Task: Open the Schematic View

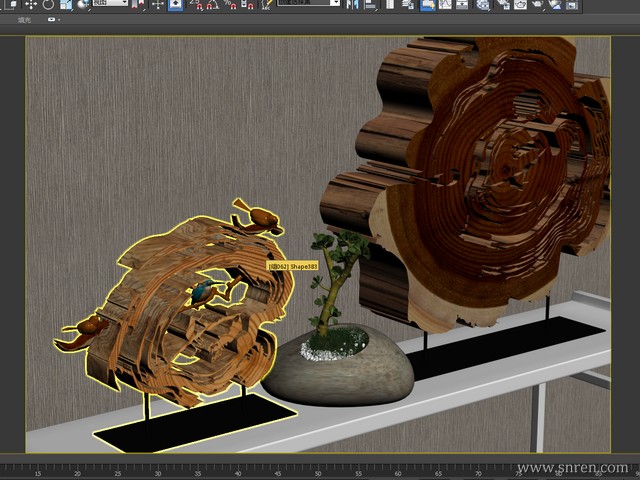Action: [x=462, y=4]
